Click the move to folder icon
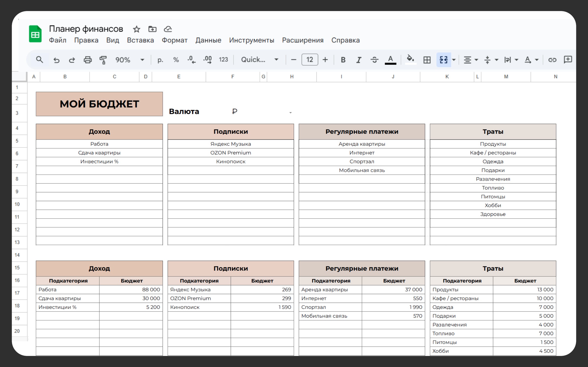588x367 pixels. point(152,29)
